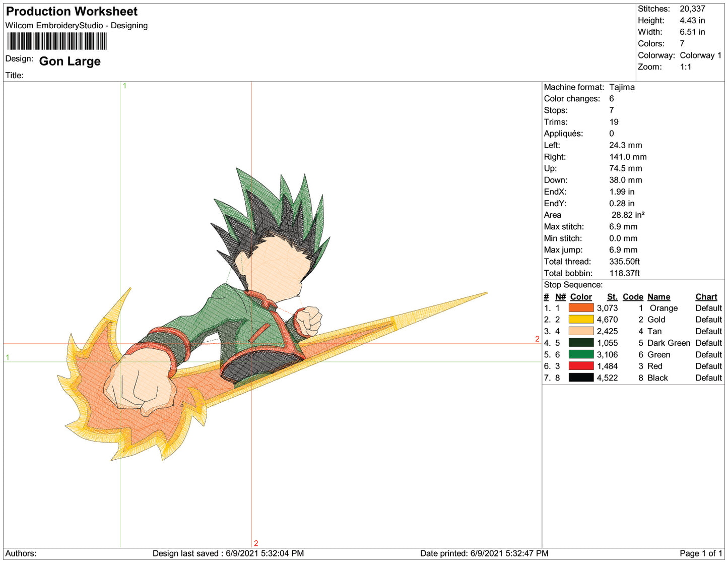Click the Tan stitch count '2,425'
This screenshot has width=728, height=563.
click(607, 331)
